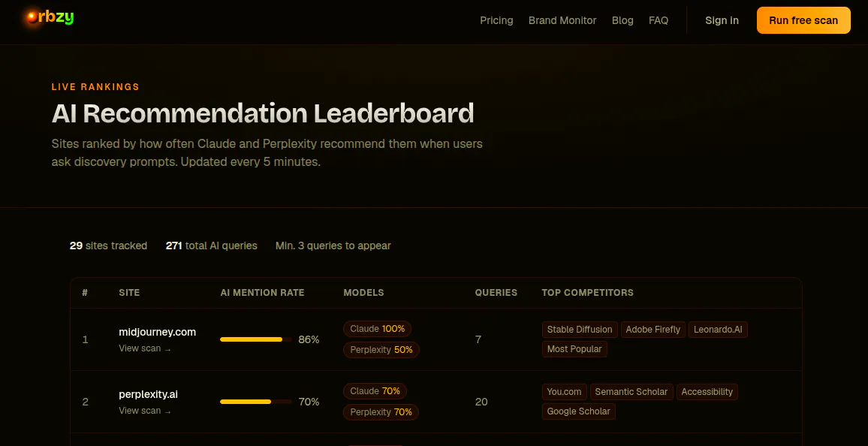Click the Perplexity 70% badge
The image size is (868, 446).
point(381,412)
